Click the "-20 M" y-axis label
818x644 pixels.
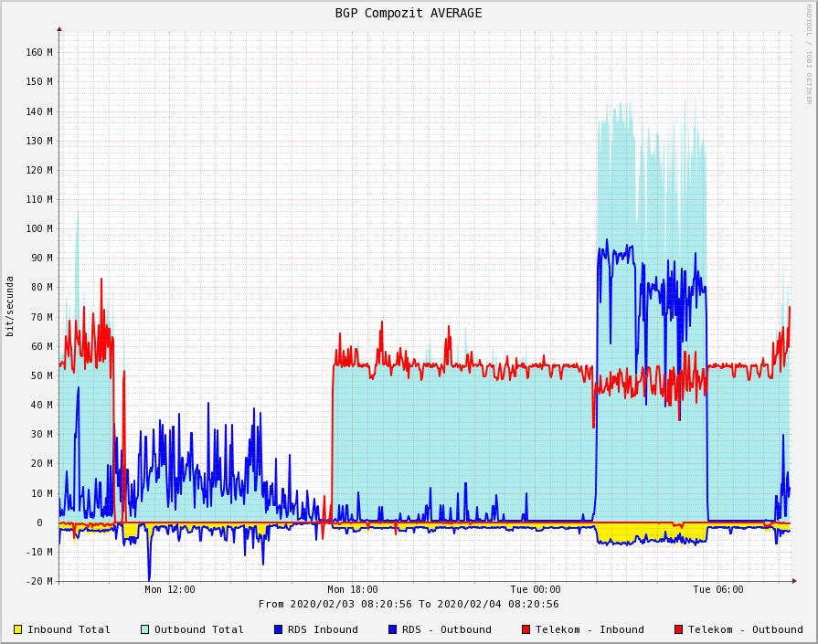pos(39,581)
